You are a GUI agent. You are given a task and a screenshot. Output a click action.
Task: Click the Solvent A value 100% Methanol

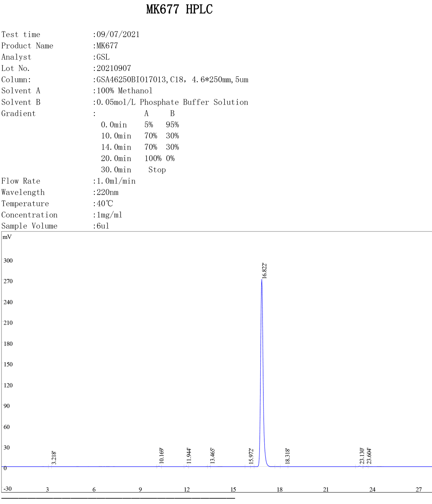[x=125, y=91]
